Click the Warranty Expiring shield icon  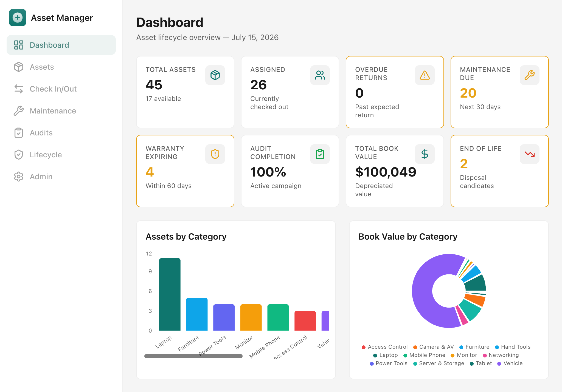[x=215, y=154]
